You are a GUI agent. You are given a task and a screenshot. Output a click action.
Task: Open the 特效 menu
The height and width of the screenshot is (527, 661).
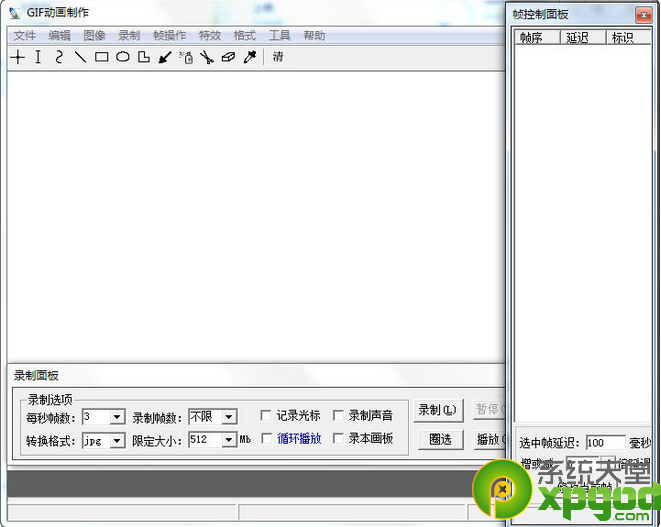[210, 35]
